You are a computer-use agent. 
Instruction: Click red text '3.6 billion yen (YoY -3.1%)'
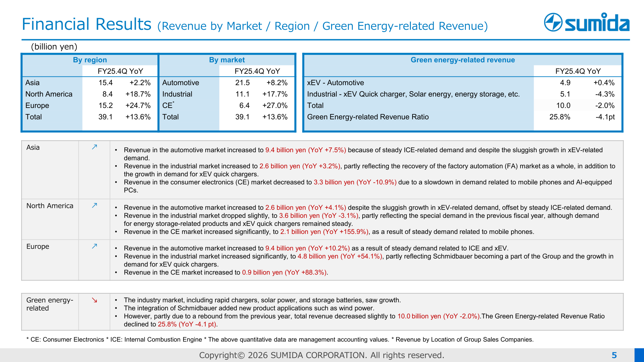(319, 216)
